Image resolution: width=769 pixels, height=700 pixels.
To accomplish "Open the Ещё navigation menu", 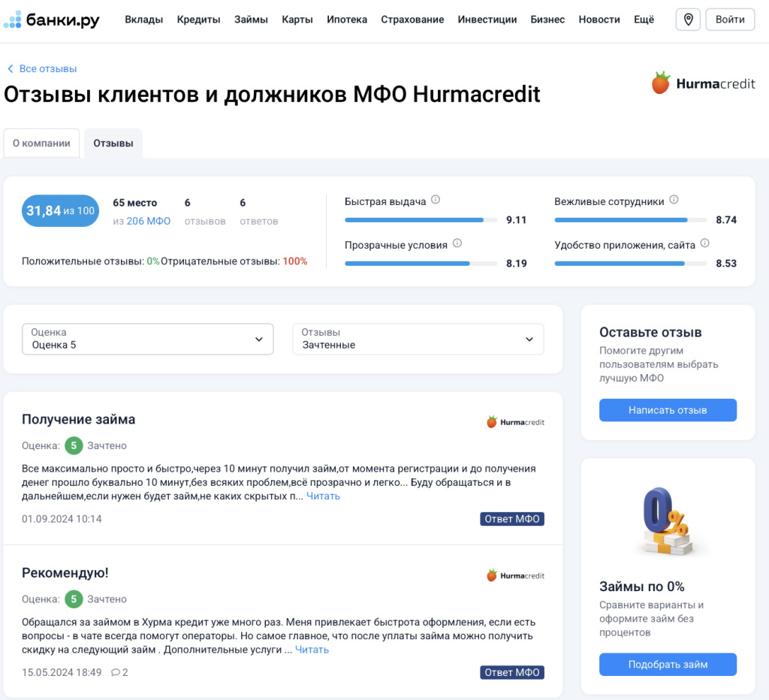I will tap(644, 20).
